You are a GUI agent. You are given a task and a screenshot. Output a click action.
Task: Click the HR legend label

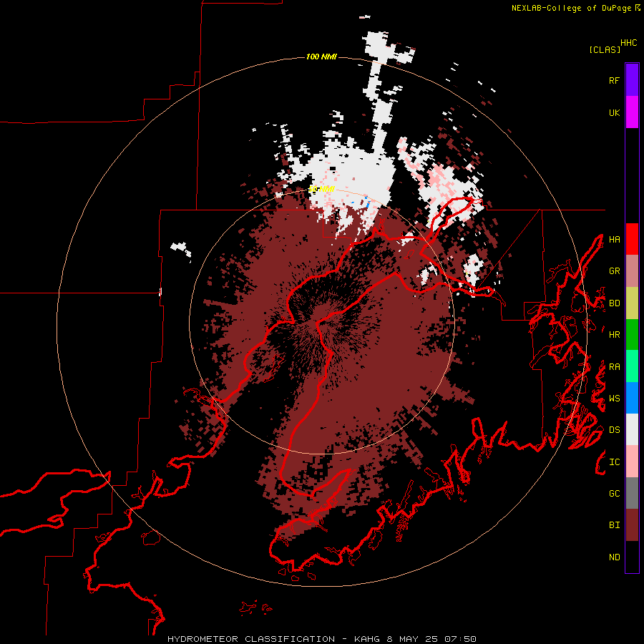pyautogui.click(x=614, y=335)
